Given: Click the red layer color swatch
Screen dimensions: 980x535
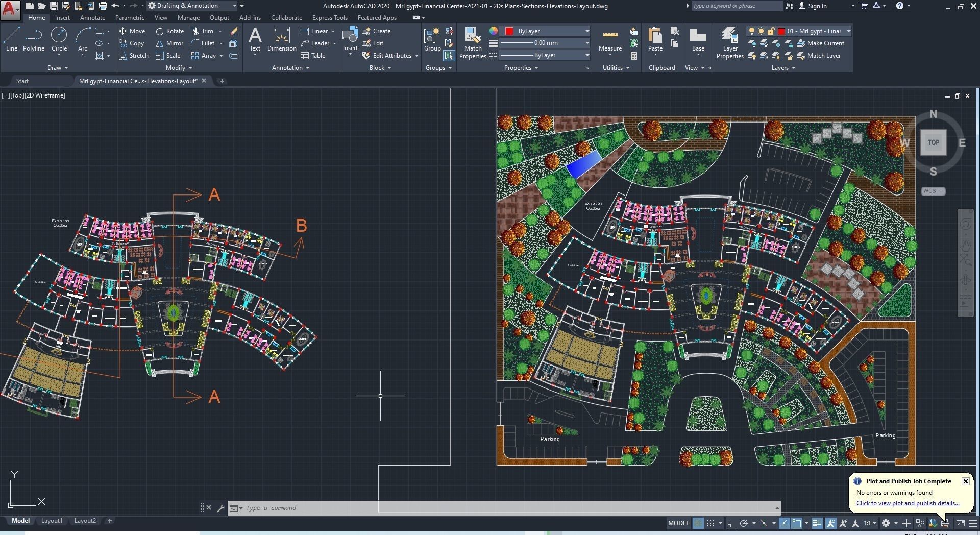Looking at the screenshot, I should 781,31.
